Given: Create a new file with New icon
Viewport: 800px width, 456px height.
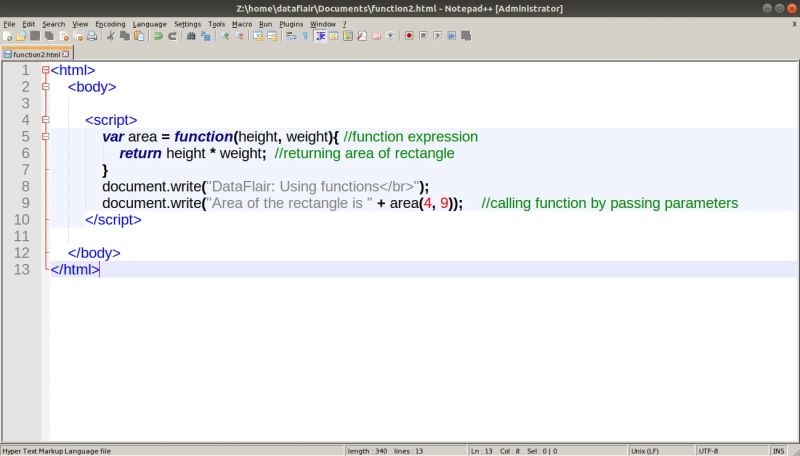Looking at the screenshot, I should [7, 36].
